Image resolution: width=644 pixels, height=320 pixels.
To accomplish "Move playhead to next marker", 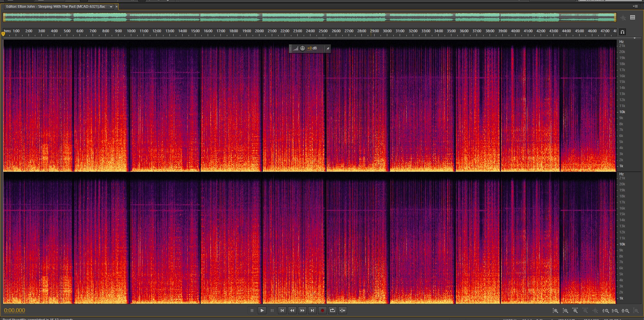I will (312, 311).
